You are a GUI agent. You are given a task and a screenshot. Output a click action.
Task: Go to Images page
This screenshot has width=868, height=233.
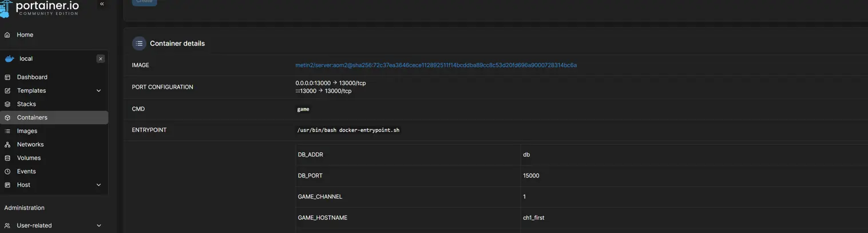tap(27, 131)
